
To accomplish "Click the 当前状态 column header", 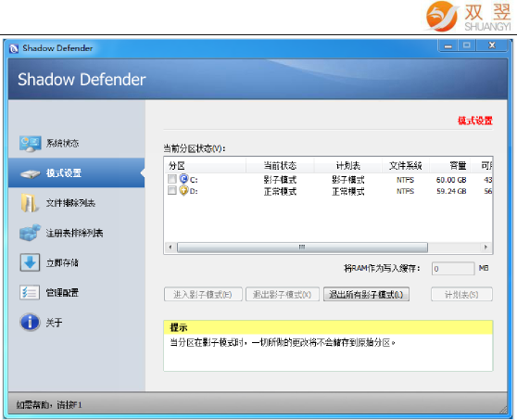I will point(280,165).
